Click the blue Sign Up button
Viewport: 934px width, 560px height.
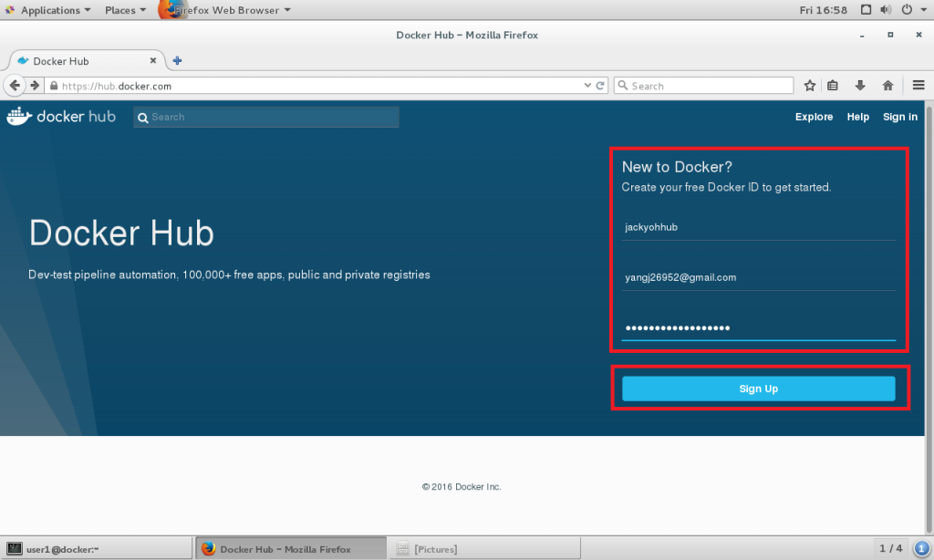758,389
